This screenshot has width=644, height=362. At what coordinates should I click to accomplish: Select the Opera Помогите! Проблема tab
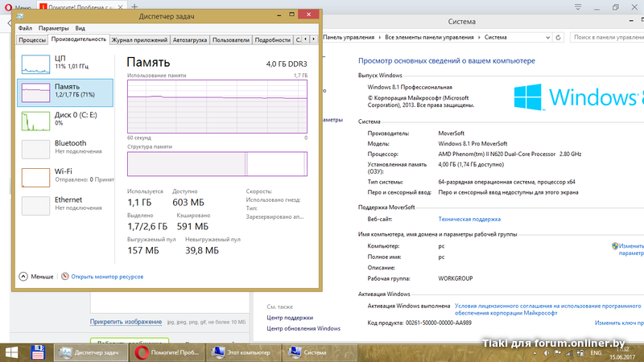81,7
